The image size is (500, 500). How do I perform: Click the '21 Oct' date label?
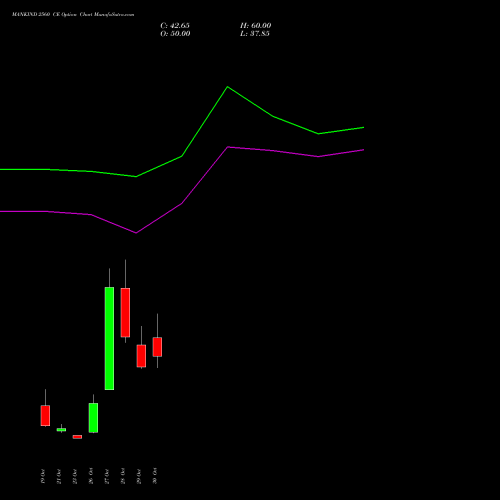[59, 476]
